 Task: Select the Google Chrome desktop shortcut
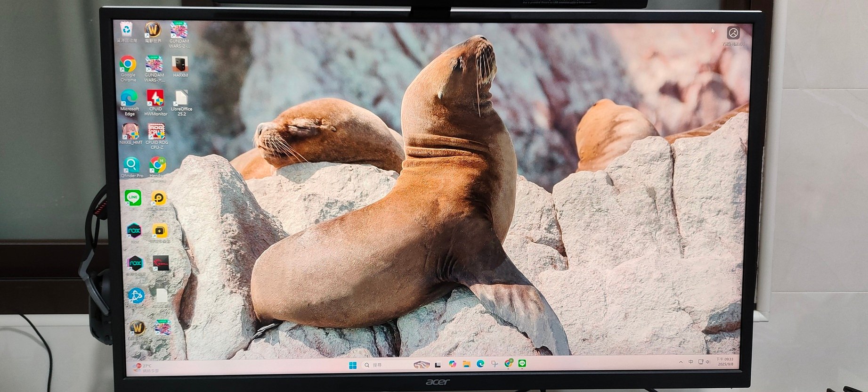(128, 69)
